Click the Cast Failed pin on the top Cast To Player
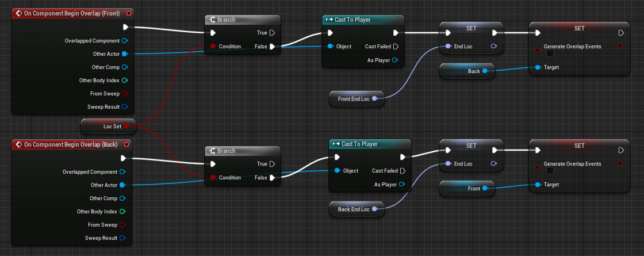644x256 pixels. click(x=396, y=47)
